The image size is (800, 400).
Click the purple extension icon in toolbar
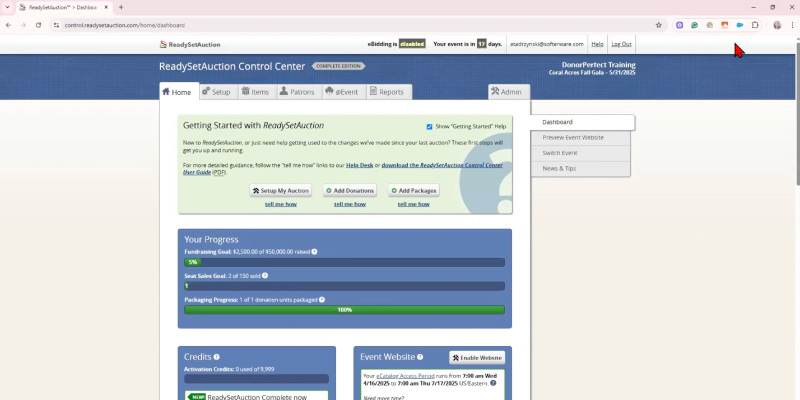click(679, 25)
